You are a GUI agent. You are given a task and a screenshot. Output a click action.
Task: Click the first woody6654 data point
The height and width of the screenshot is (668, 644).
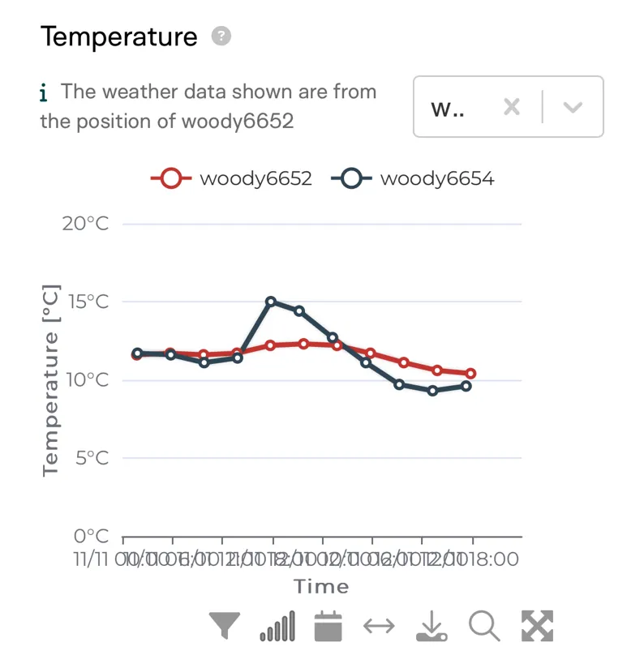point(137,353)
